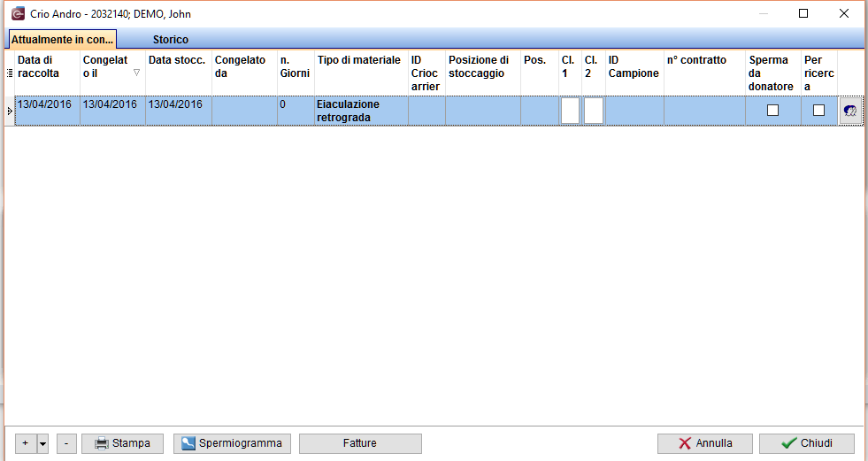
Task: Select Data di raccolta cell 13/04/2016
Action: pyautogui.click(x=48, y=111)
